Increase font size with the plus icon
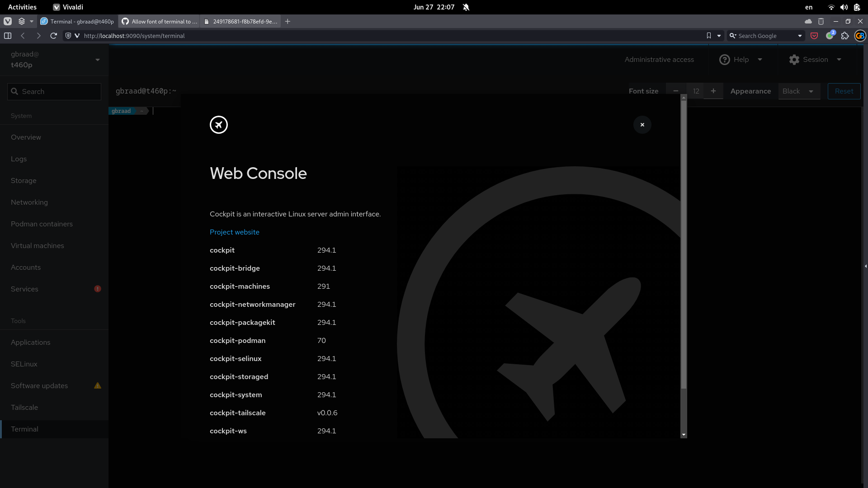 click(x=713, y=91)
